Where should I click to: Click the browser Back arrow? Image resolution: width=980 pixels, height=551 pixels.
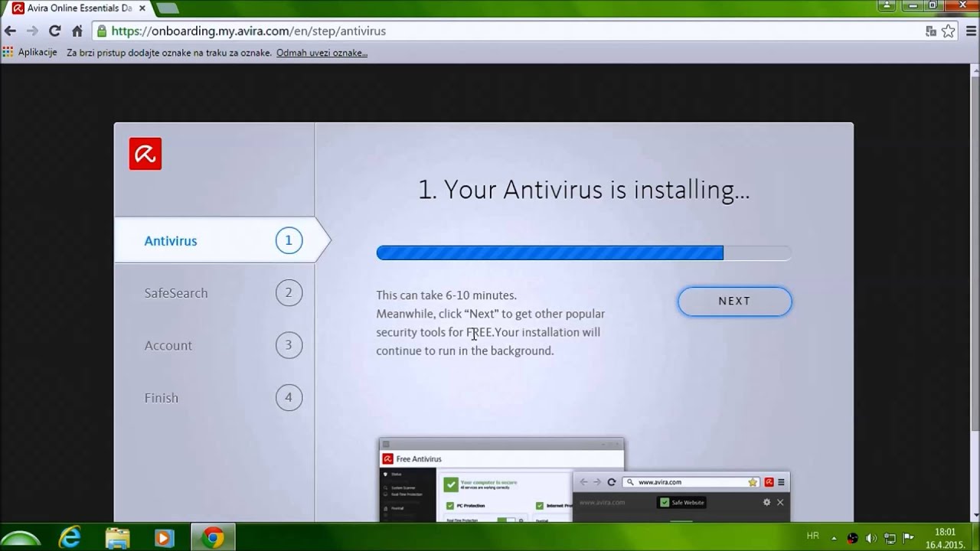pyautogui.click(x=10, y=31)
